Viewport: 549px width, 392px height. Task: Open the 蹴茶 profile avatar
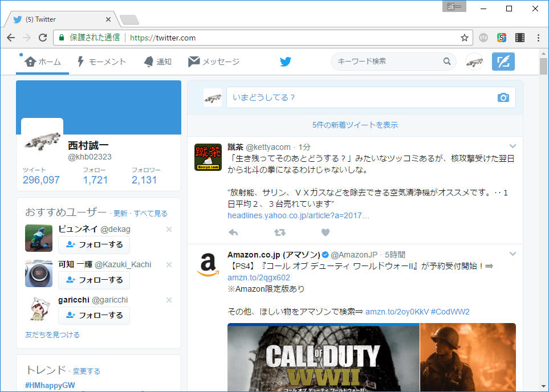point(208,157)
